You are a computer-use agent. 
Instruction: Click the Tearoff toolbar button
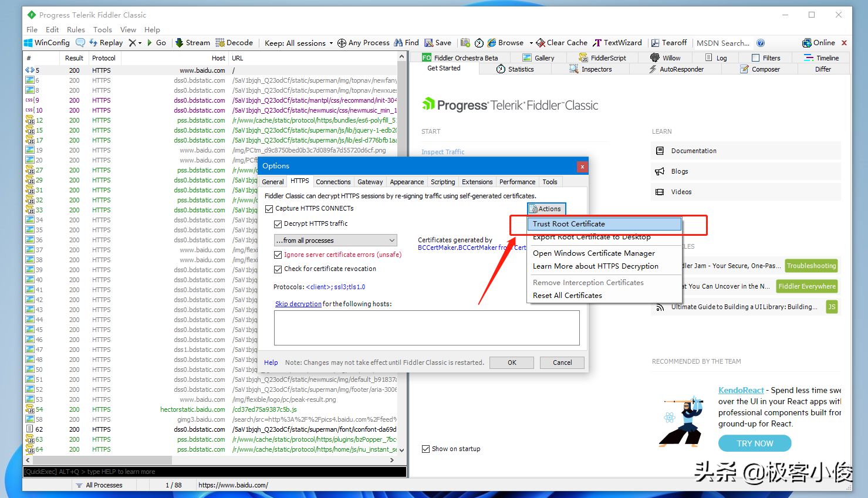[669, 43]
